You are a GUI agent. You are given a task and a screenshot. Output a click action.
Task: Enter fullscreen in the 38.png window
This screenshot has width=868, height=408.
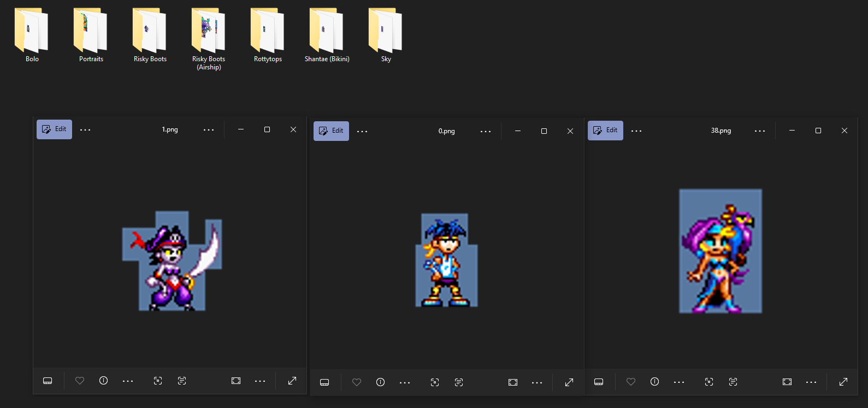843,382
